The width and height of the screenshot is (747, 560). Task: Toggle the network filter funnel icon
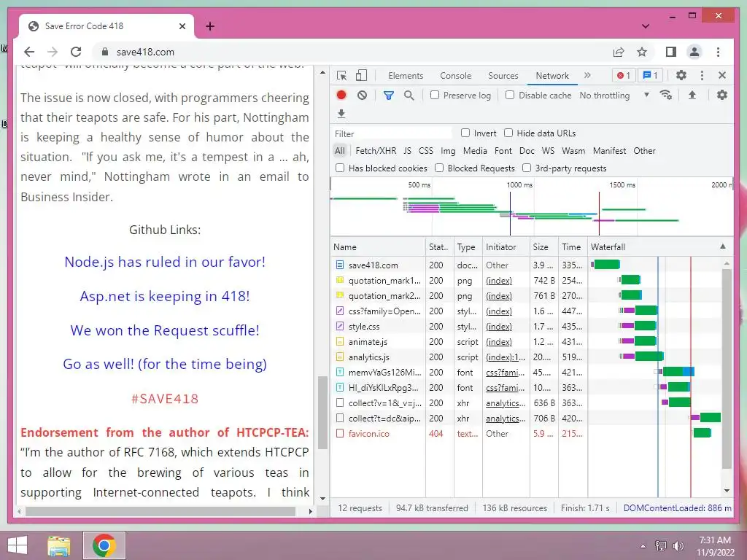[389, 96]
